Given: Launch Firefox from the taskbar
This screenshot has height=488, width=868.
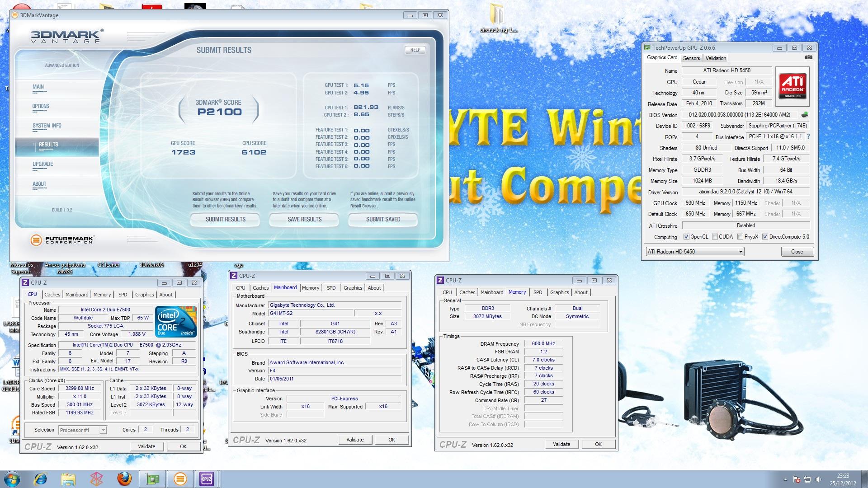Looking at the screenshot, I should (124, 479).
